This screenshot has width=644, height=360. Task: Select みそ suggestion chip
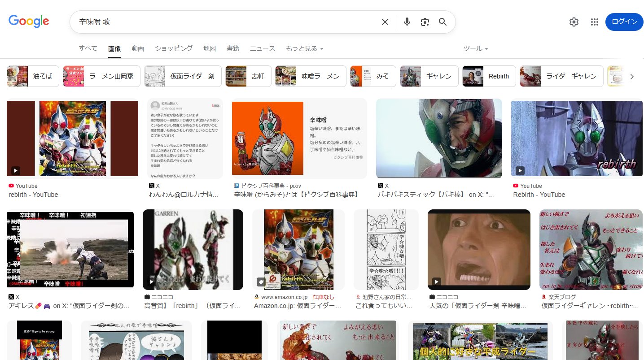(x=373, y=76)
